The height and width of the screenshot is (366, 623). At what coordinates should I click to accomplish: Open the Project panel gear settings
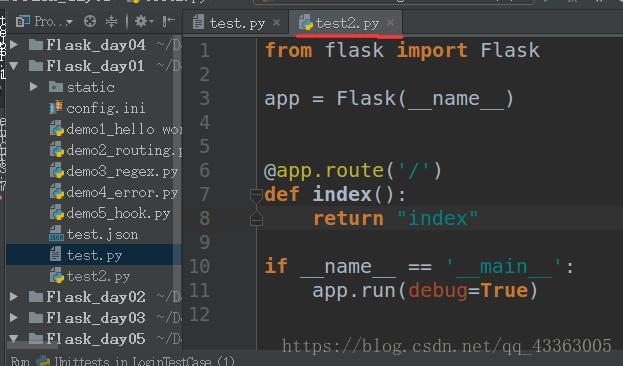[x=143, y=21]
